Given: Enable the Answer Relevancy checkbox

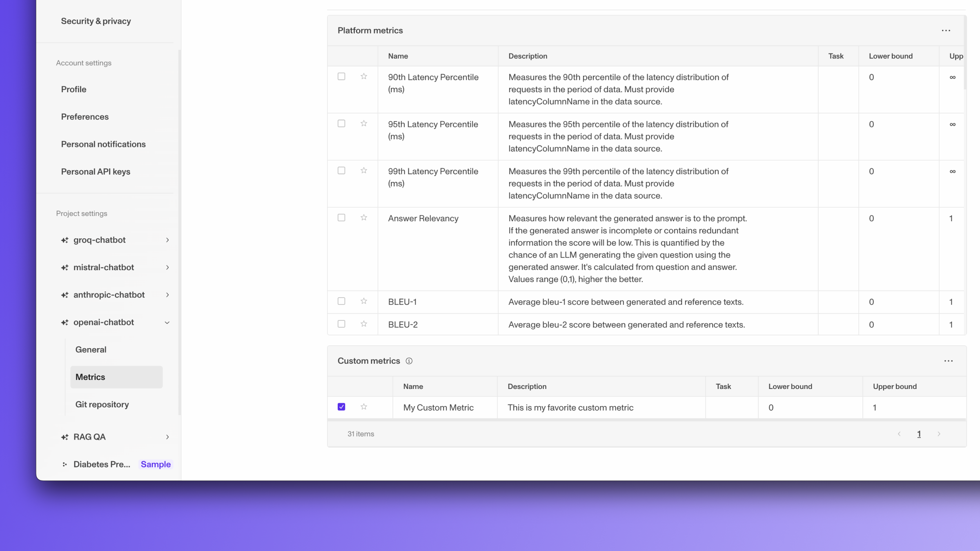Looking at the screenshot, I should [x=341, y=218].
